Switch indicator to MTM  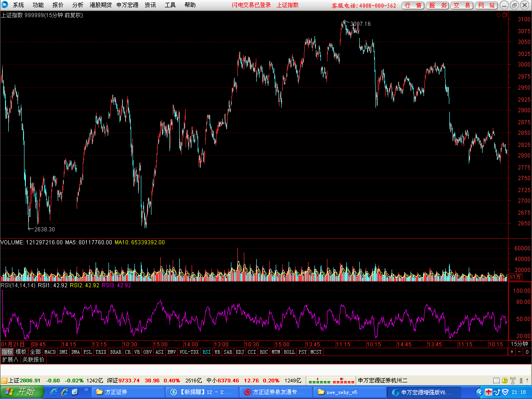(276, 352)
